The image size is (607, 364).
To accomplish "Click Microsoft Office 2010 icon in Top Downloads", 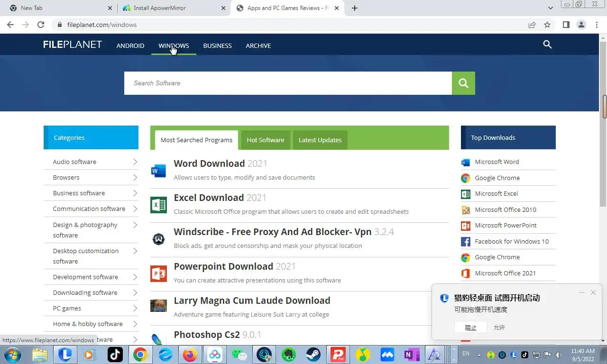I will point(466,210).
